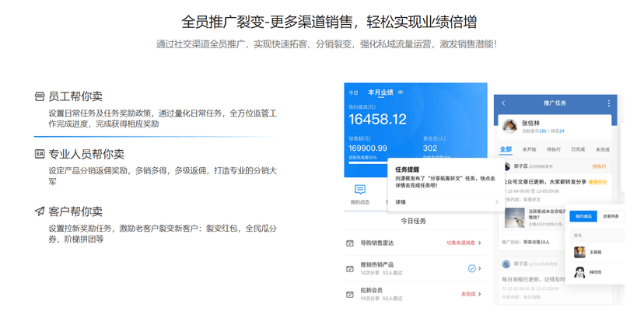
Task: Click 郭子磊's avatar on the 每日海报 post
Action: click(x=506, y=264)
